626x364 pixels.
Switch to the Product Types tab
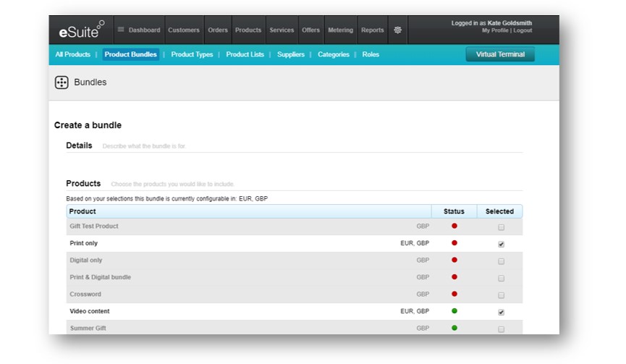(x=192, y=54)
